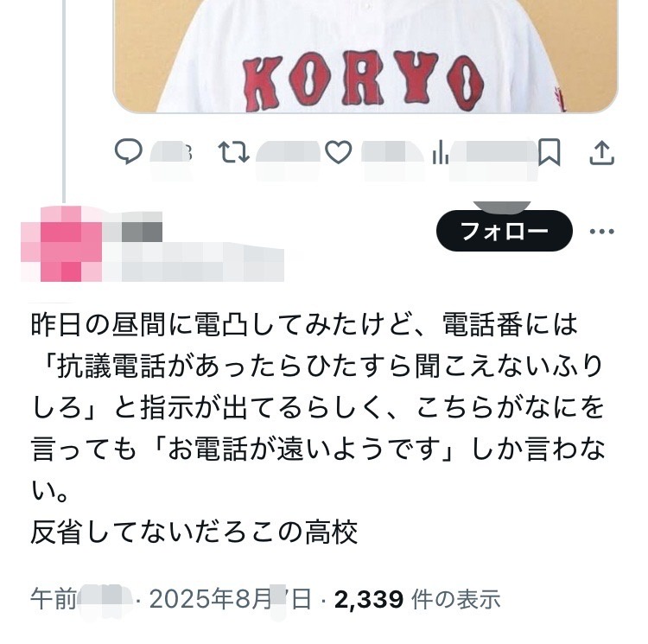
Task: Select the thread connector line above the avatar
Action: click(x=64, y=101)
